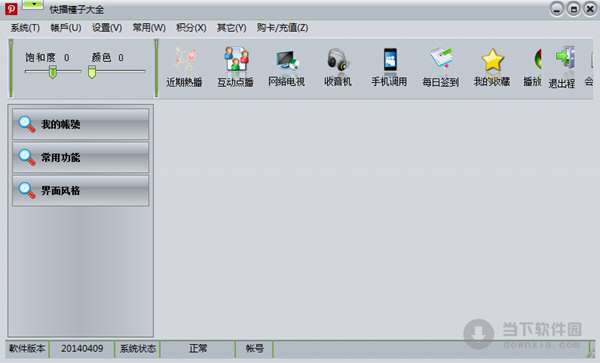Click the 软件版本 status bar label
The image size is (600, 363).
point(27,348)
